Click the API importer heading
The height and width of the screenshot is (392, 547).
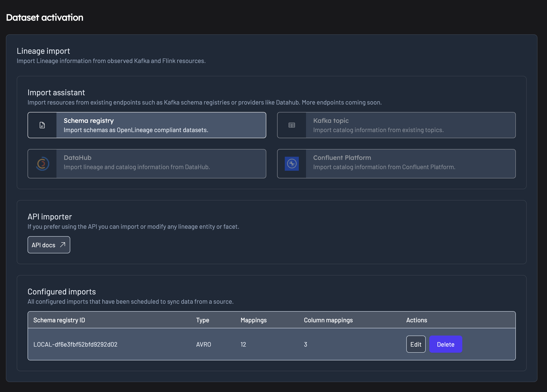point(50,217)
